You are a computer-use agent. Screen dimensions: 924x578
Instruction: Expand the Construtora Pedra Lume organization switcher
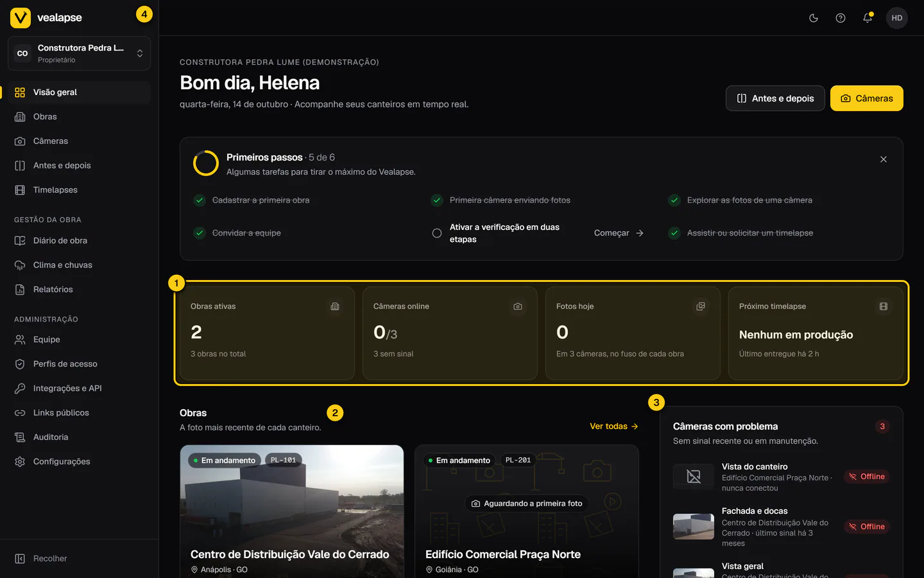79,53
